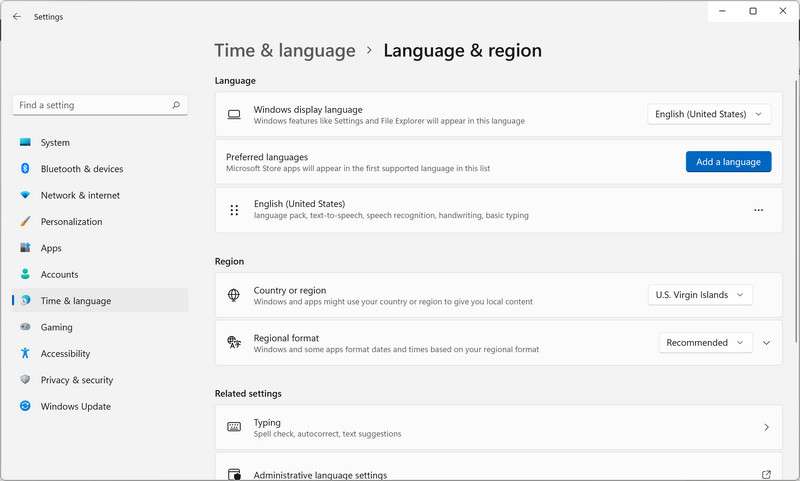
Task: Click the Bluetooth & devices icon
Action: coord(25,169)
